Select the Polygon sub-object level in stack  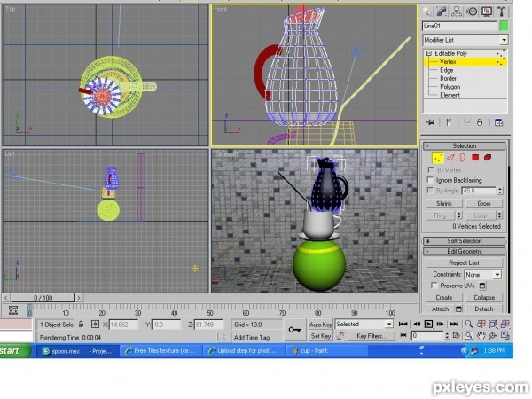pos(450,87)
